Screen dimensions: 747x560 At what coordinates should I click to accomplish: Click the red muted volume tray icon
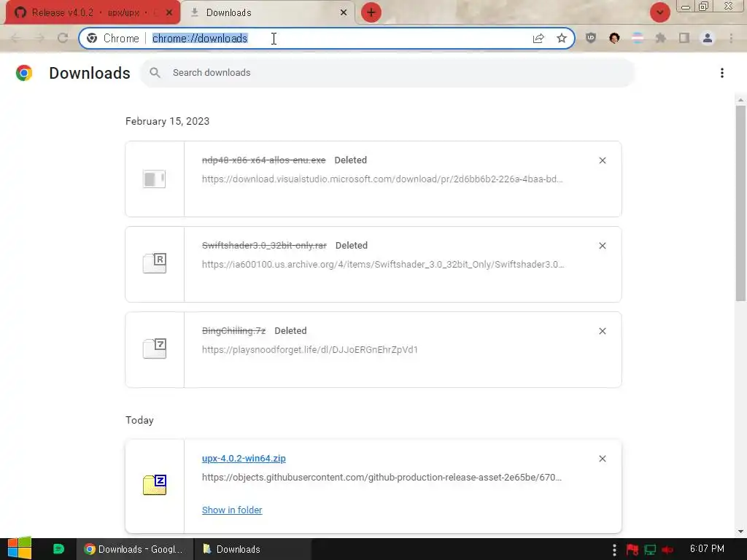[x=667, y=550]
